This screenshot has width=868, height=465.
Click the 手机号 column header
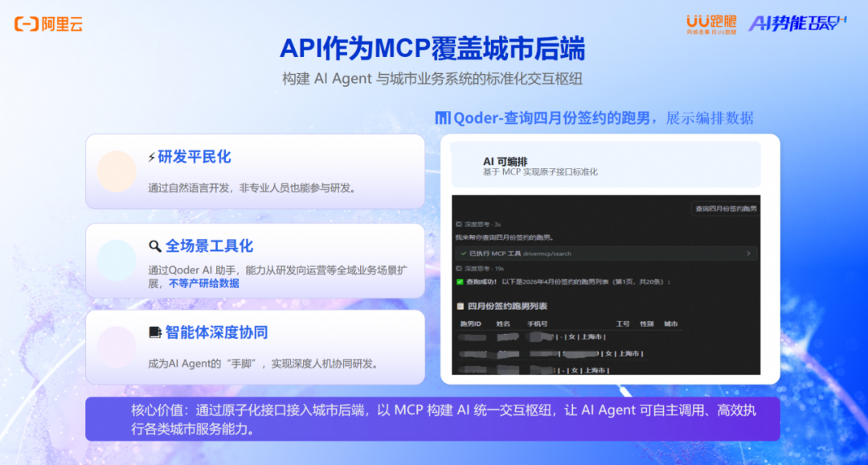[537, 323]
